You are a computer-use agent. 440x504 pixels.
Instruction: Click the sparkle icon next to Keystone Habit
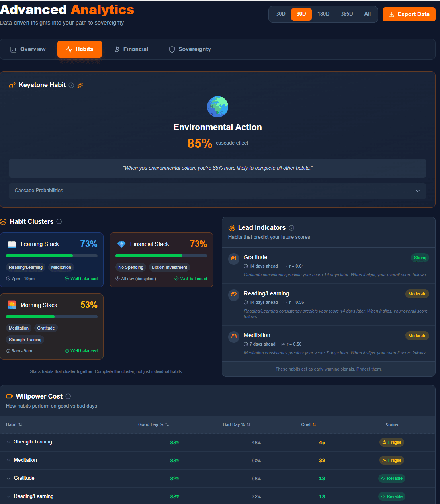click(80, 85)
